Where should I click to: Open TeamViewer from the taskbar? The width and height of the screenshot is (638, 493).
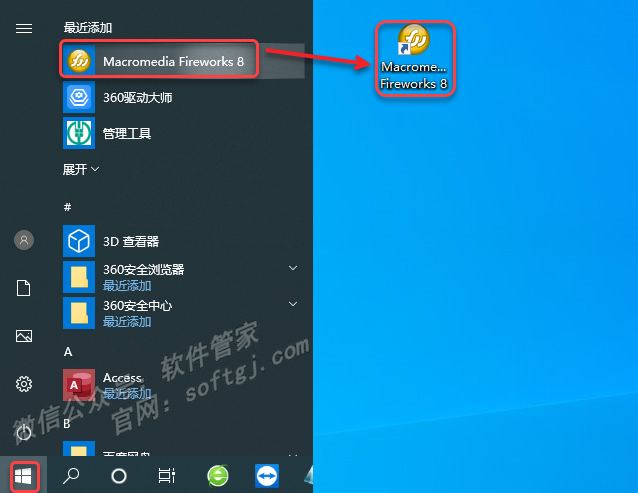coord(267,476)
